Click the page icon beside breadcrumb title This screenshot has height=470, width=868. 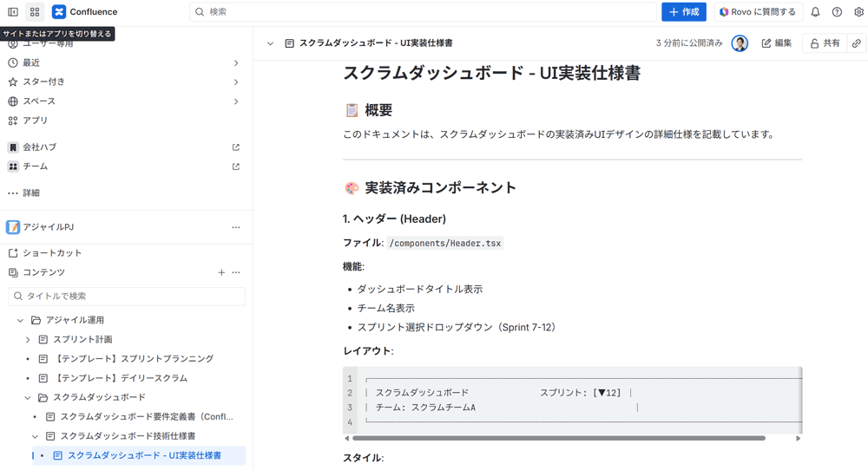289,43
